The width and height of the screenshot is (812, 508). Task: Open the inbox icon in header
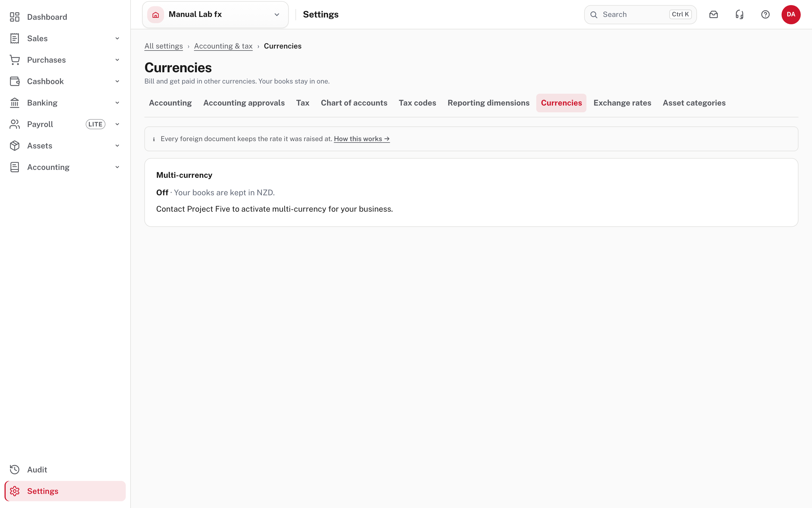pos(714,14)
